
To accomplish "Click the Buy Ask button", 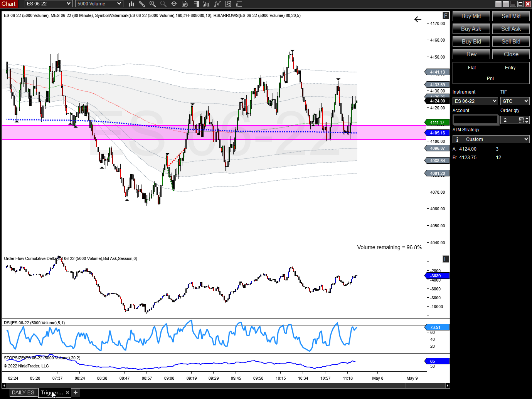I will pyautogui.click(x=471, y=29).
